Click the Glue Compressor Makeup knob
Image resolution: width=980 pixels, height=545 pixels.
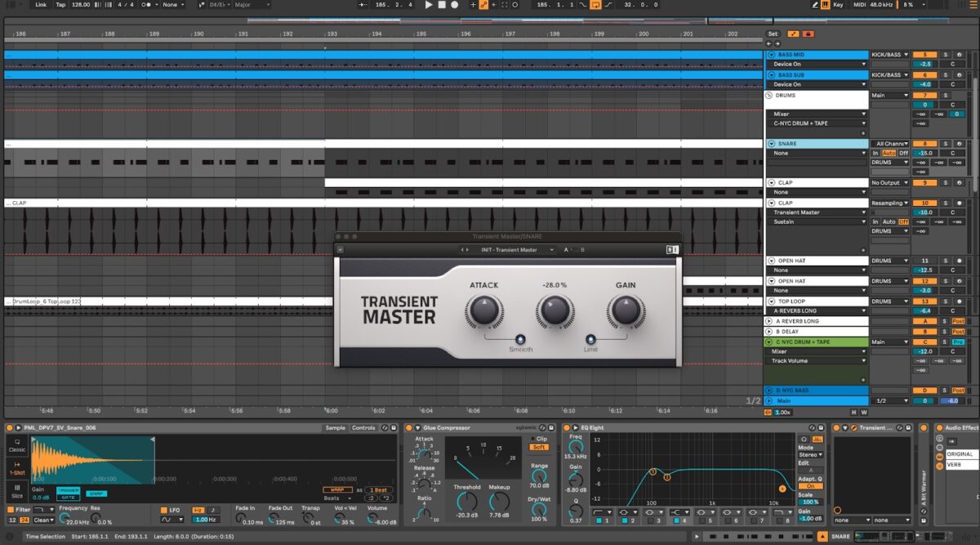500,501
